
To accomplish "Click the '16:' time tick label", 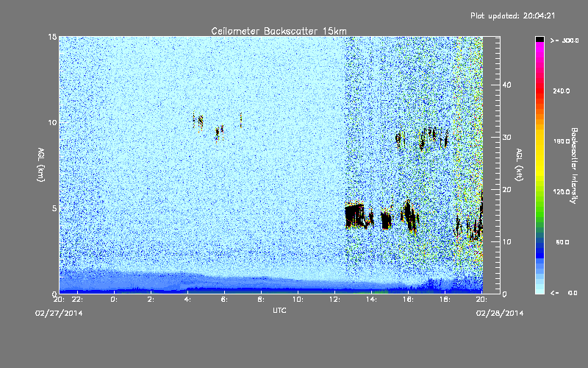I will pos(408,300).
